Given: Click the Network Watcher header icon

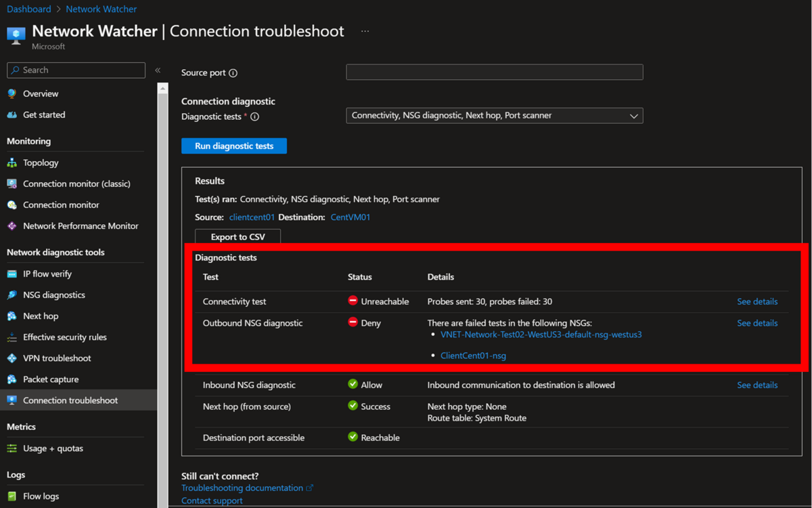Looking at the screenshot, I should point(16,35).
